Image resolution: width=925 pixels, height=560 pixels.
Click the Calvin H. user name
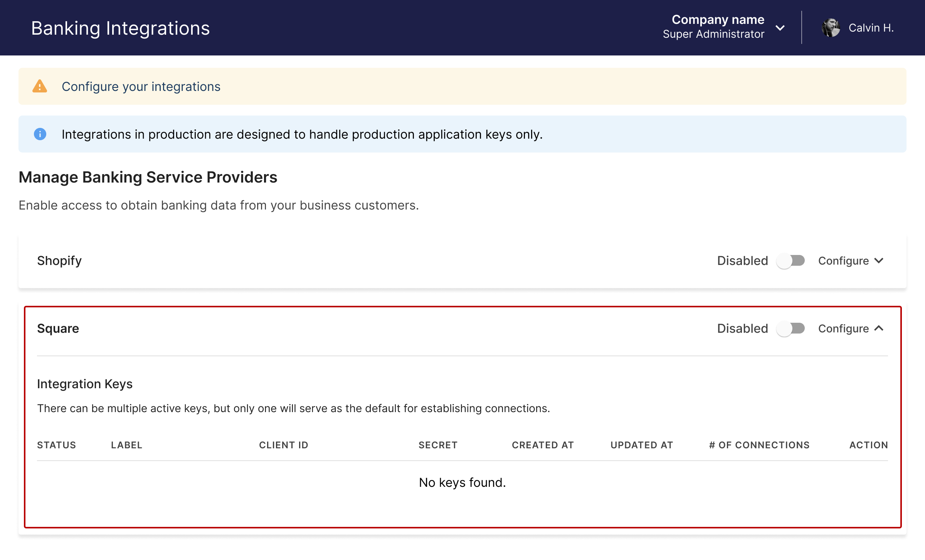click(x=871, y=28)
